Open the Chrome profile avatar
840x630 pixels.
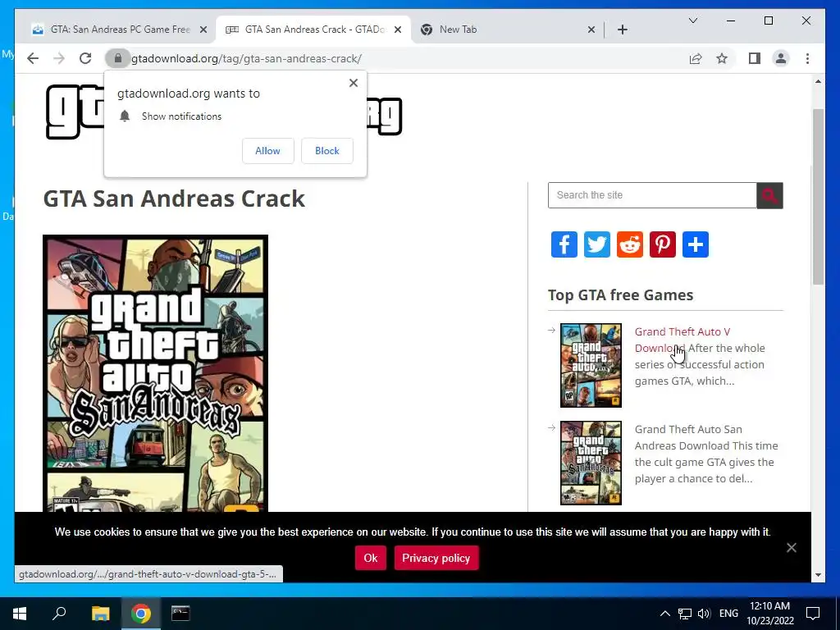pos(781,58)
